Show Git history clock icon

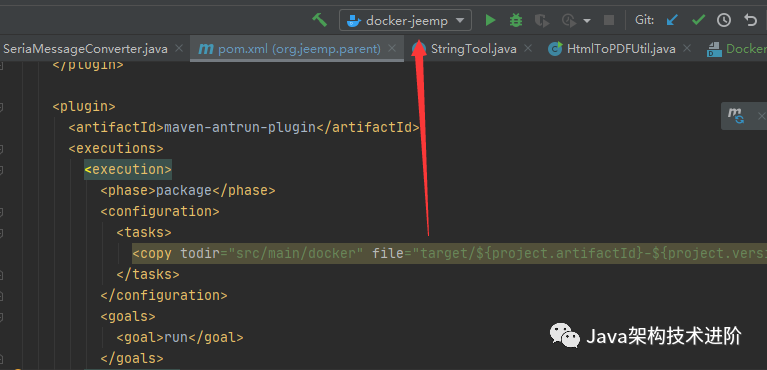tap(724, 21)
